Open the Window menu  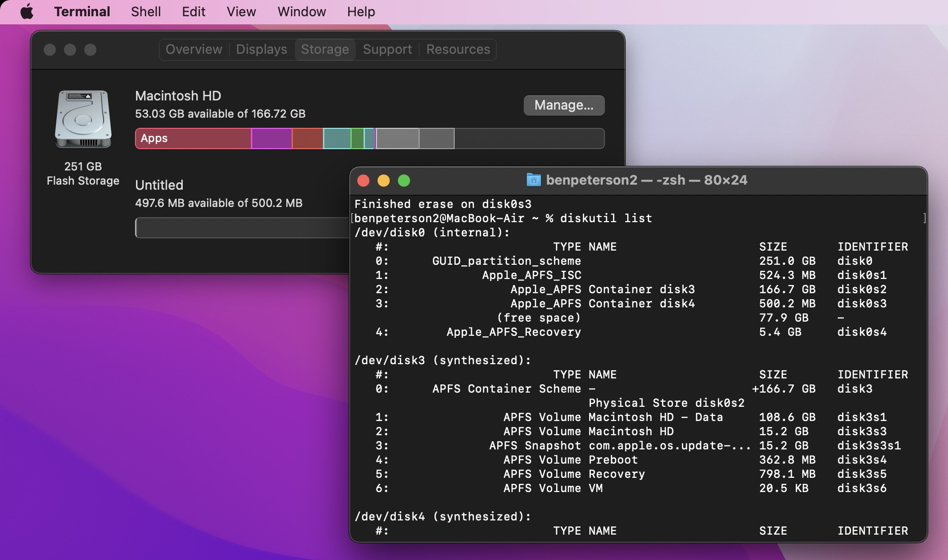pos(301,11)
